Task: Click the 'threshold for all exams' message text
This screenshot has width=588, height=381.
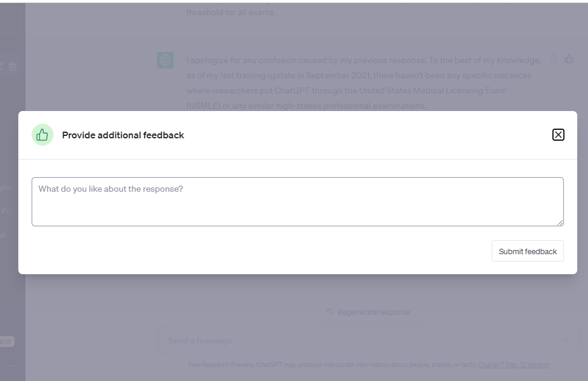Action: click(230, 12)
